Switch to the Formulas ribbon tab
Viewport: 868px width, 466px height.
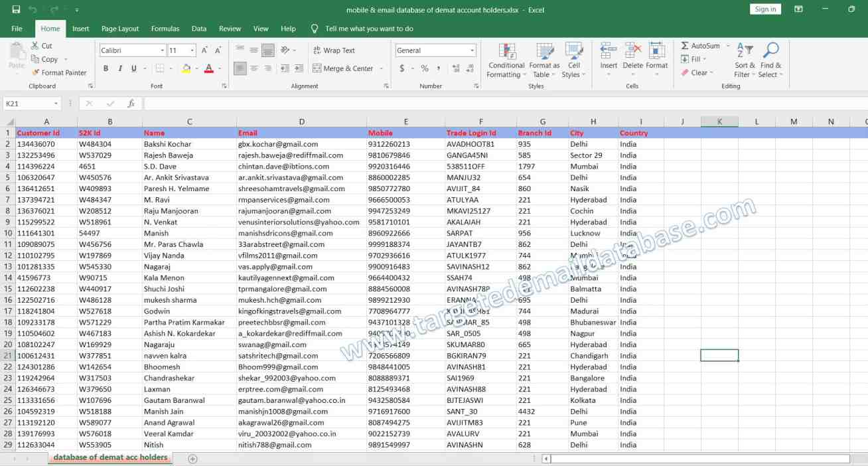[x=165, y=29]
